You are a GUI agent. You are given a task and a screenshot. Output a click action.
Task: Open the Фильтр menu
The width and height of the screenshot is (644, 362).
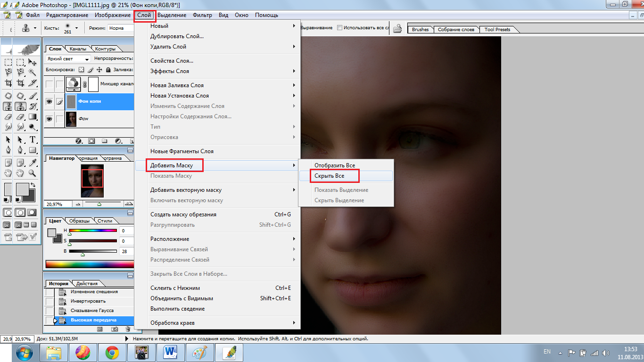click(202, 15)
